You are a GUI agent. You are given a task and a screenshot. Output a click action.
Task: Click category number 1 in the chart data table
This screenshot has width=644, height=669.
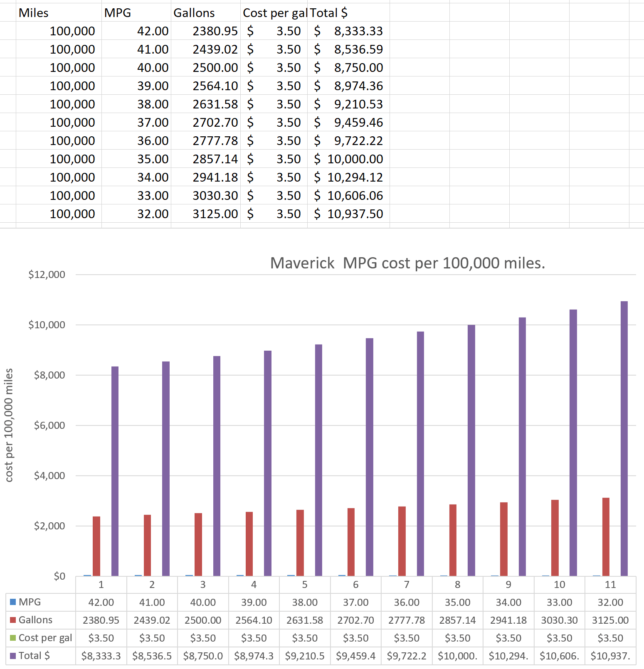tap(101, 585)
